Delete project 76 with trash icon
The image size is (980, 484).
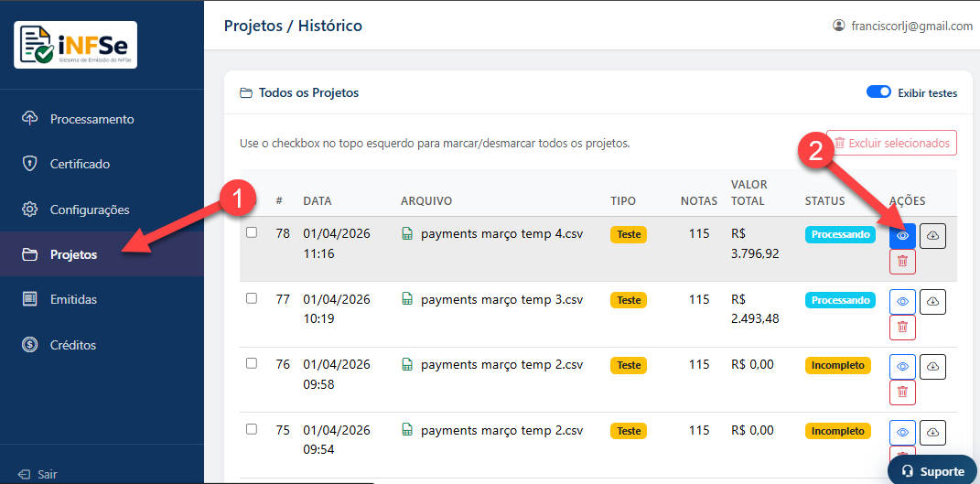pyautogui.click(x=902, y=393)
